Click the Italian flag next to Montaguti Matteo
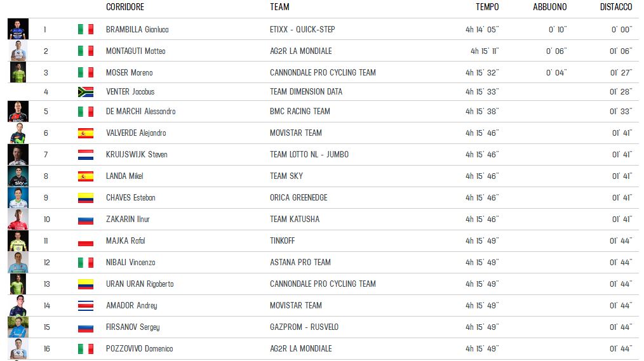The height and width of the screenshot is (361, 644). pos(86,51)
